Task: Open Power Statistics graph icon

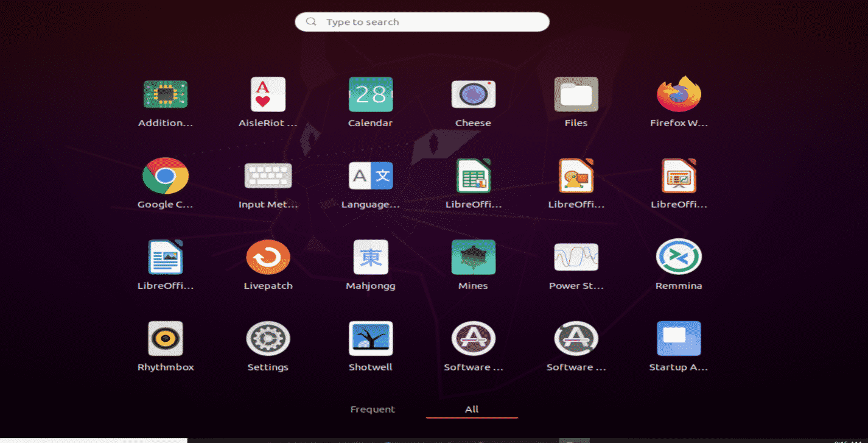Action: (576, 257)
